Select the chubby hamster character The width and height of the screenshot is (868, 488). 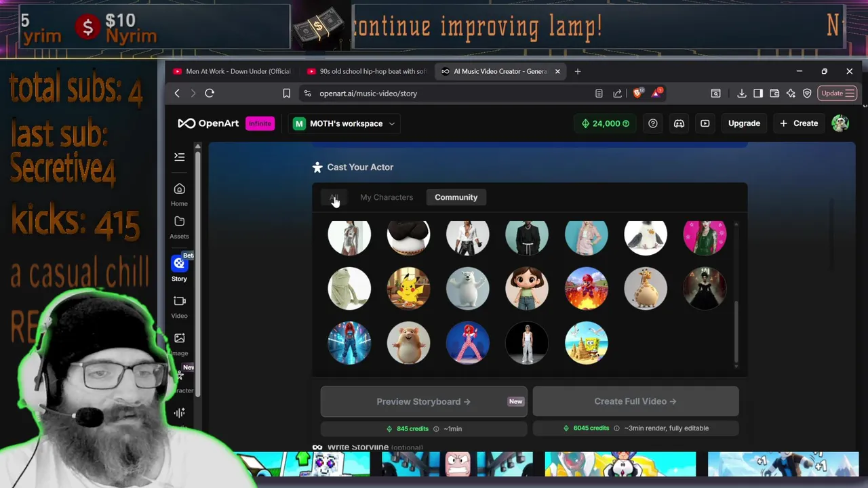point(408,342)
